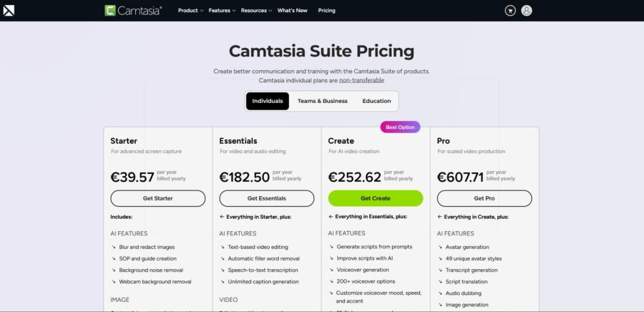This screenshot has height=312, width=644.
Task: Click 'Generate scripts from prompts' feature
Action: (374, 247)
